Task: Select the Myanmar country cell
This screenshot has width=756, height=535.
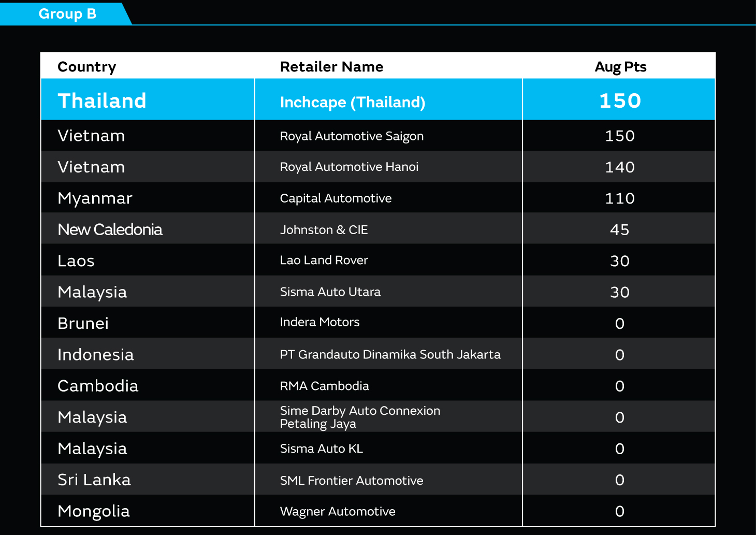Action: (95, 198)
